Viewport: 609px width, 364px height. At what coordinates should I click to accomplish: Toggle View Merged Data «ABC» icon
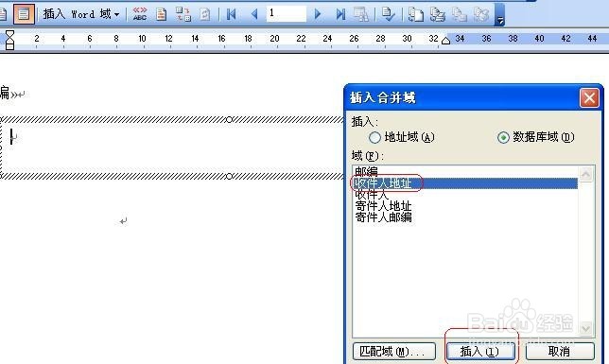[x=140, y=14]
